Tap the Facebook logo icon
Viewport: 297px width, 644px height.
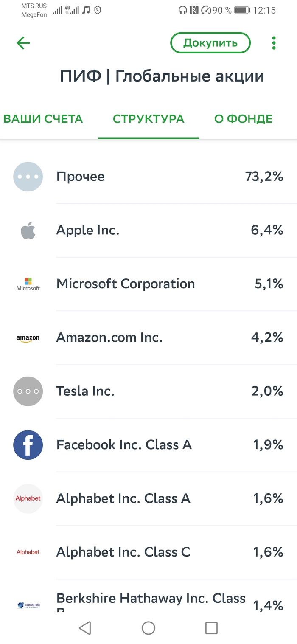pos(28,445)
